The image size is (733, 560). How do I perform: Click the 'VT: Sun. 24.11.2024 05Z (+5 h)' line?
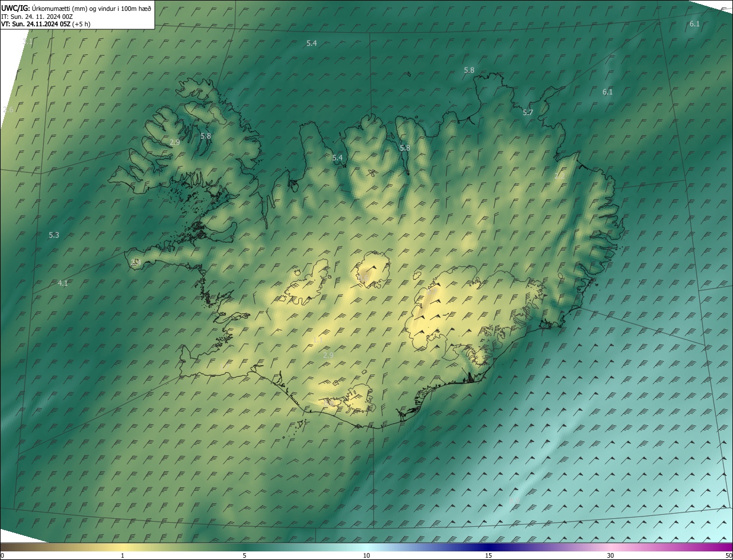pyautogui.click(x=45, y=24)
